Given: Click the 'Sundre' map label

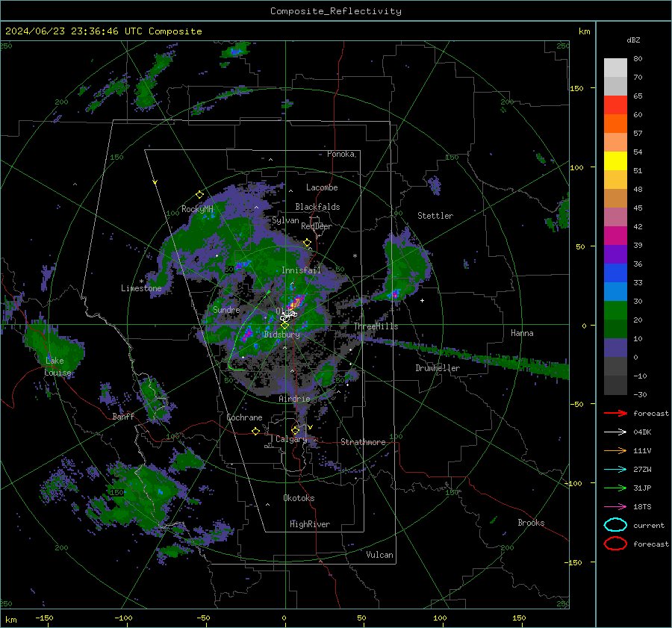Looking at the screenshot, I should point(226,309).
